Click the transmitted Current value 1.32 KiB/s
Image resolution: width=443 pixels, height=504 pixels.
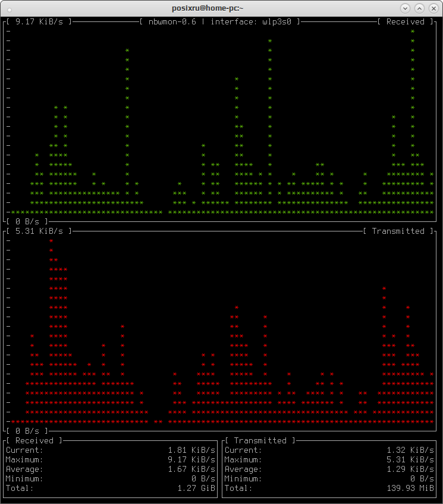tap(410, 450)
